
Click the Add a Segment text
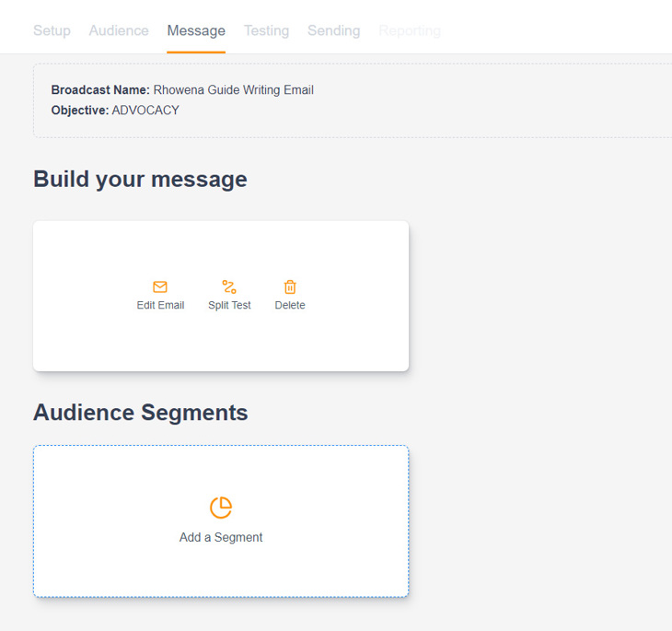point(221,537)
